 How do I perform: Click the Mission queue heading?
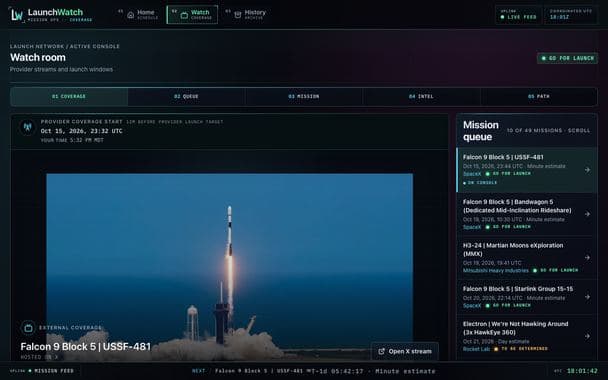pyautogui.click(x=481, y=131)
